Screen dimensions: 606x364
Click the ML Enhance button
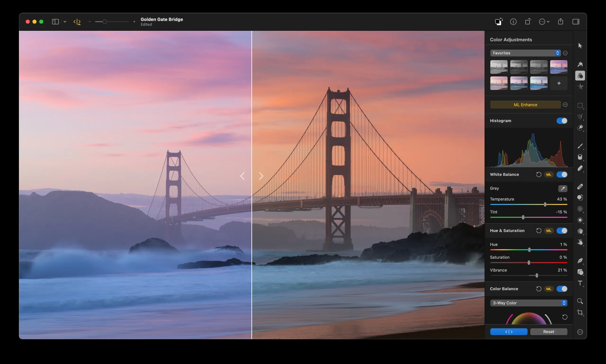(526, 105)
